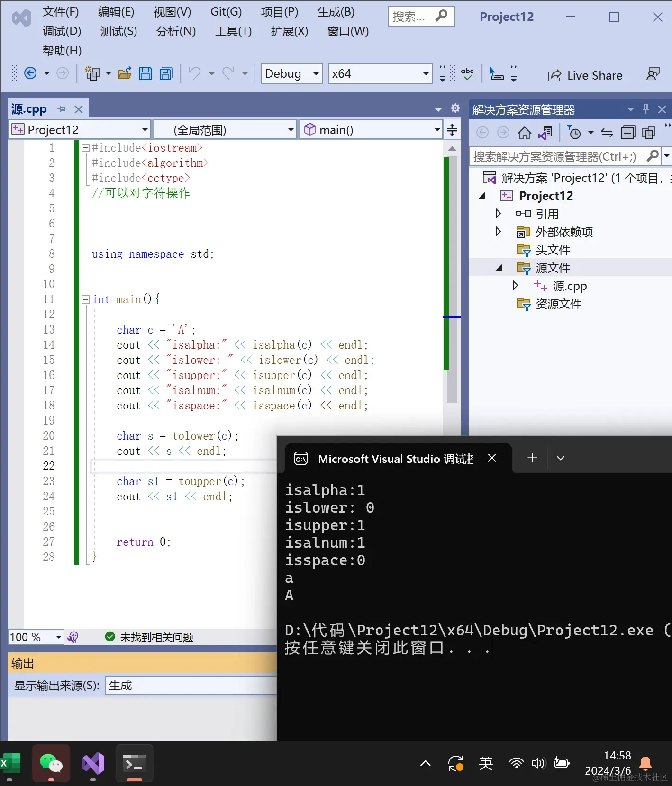Click the terminal icon in the taskbar
The image size is (672, 786).
(134, 763)
